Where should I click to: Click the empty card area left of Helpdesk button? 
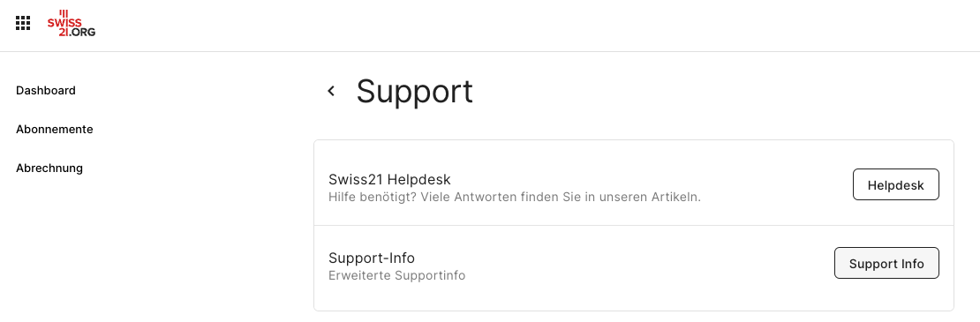(x=775, y=184)
